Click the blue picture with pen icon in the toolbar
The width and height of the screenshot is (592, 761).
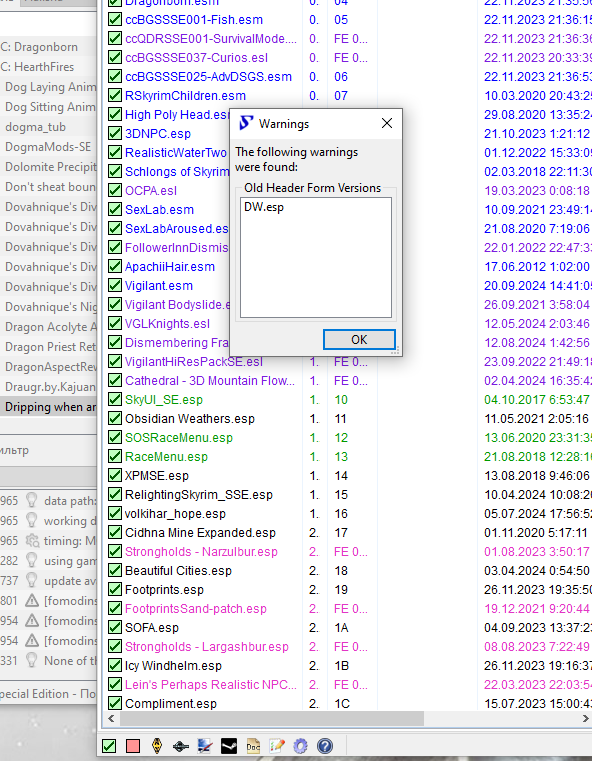[x=205, y=745]
